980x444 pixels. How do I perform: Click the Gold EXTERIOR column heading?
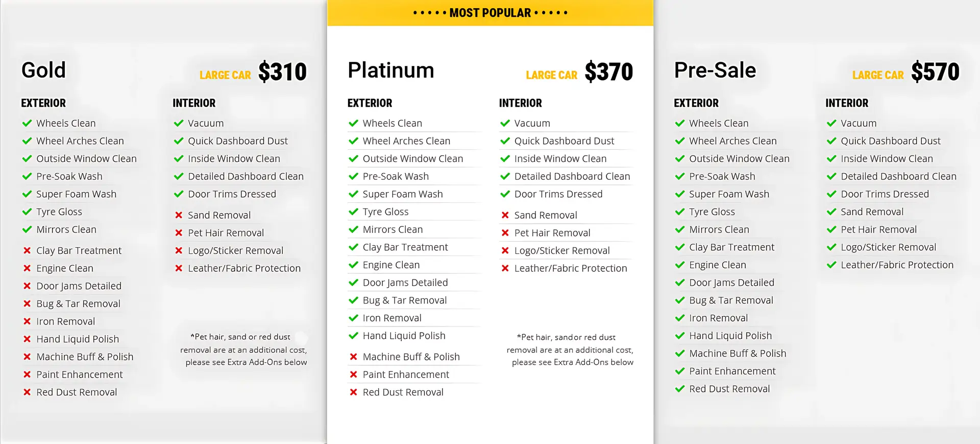[x=43, y=103]
